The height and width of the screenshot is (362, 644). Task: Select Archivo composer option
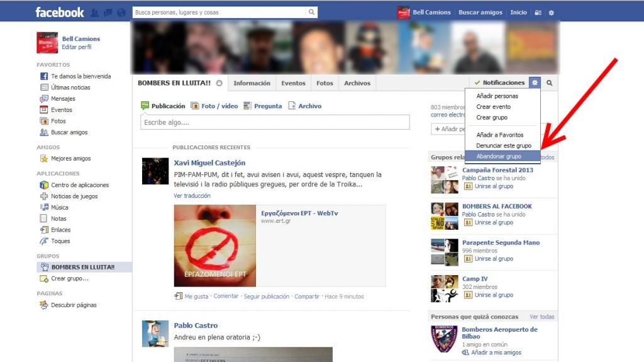click(x=305, y=106)
